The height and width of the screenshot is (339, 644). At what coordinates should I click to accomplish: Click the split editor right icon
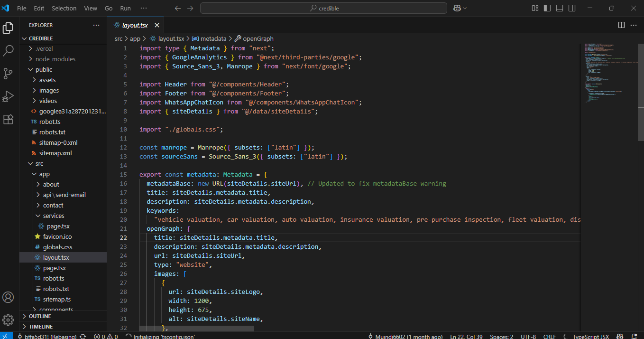point(621,25)
